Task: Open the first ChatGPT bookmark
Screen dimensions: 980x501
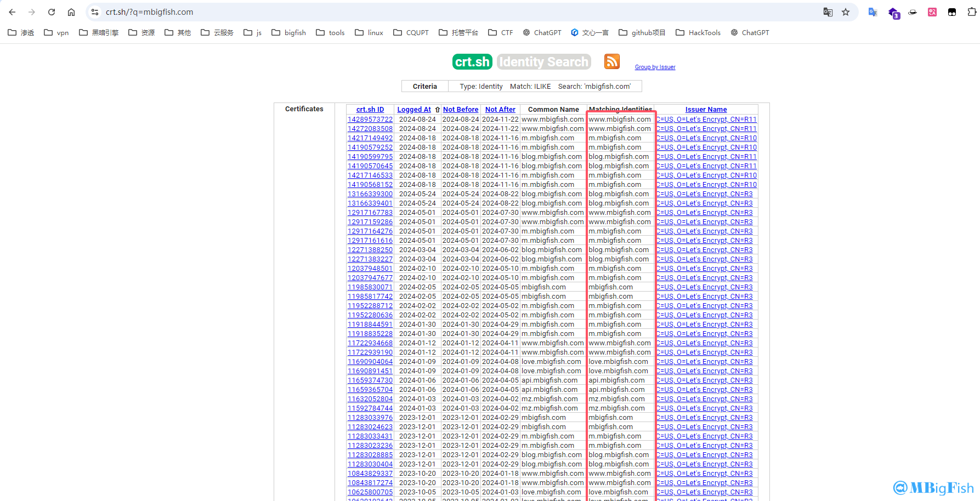Action: [542, 33]
